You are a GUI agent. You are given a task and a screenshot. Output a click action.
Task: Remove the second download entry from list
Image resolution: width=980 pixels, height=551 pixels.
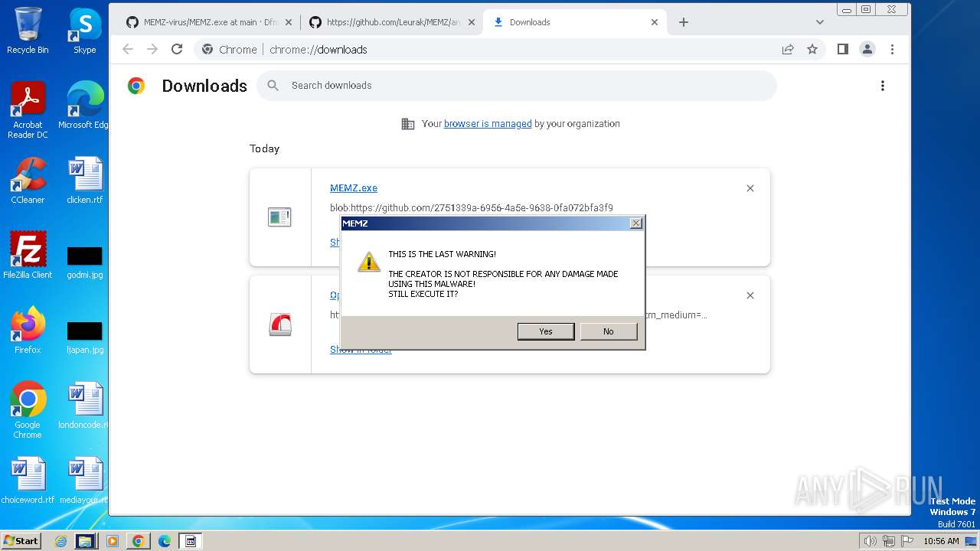click(x=750, y=295)
